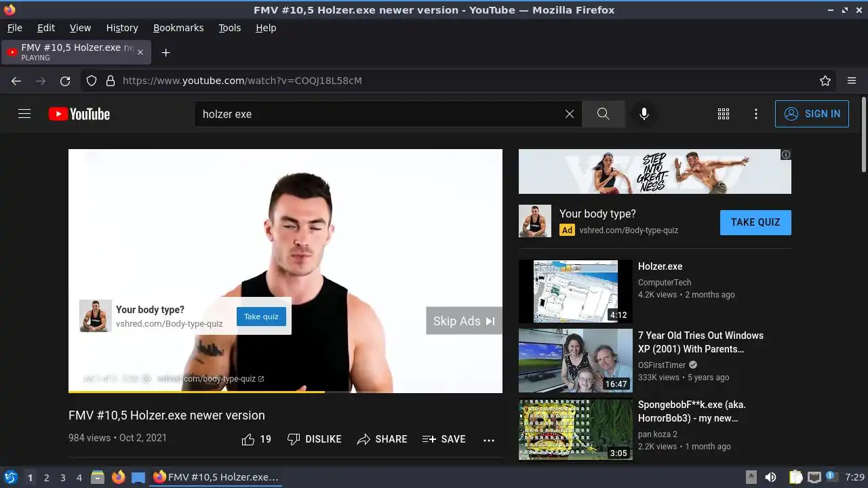868x488 pixels.
Task: Open a new tab with the plus button
Action: coord(165,52)
